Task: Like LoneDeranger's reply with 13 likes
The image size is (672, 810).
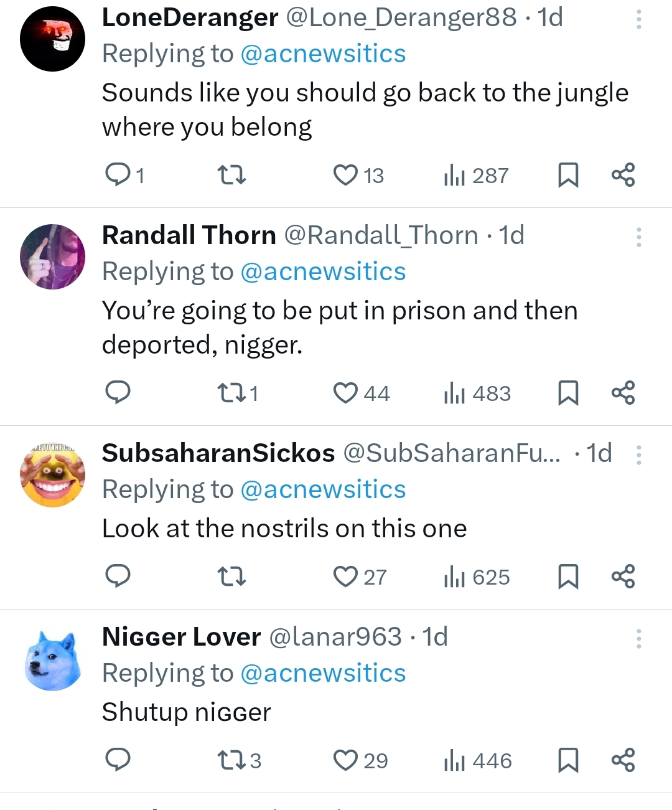Action: (x=345, y=175)
